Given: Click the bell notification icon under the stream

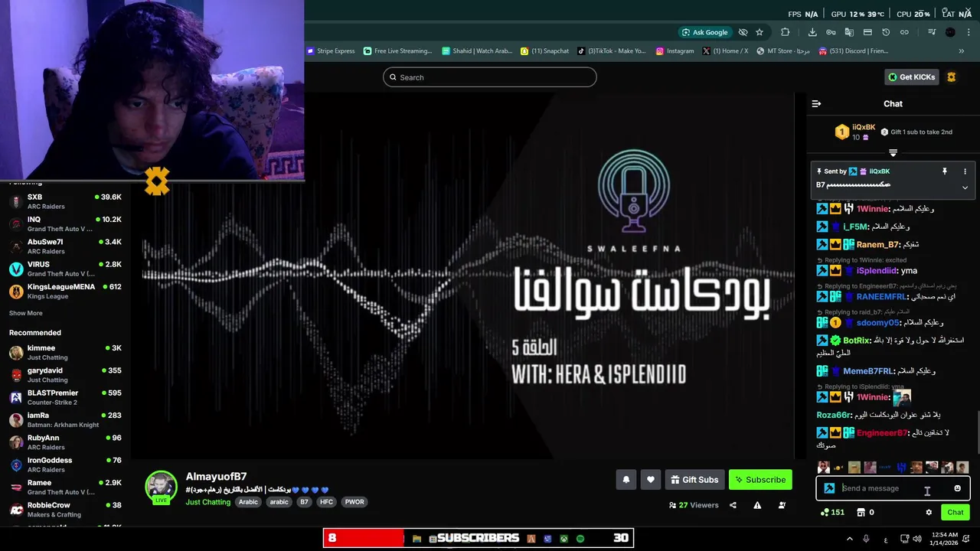Looking at the screenshot, I should (x=626, y=480).
